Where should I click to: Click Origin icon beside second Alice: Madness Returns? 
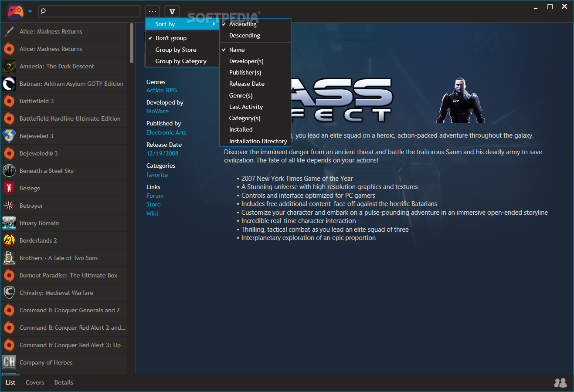point(9,49)
